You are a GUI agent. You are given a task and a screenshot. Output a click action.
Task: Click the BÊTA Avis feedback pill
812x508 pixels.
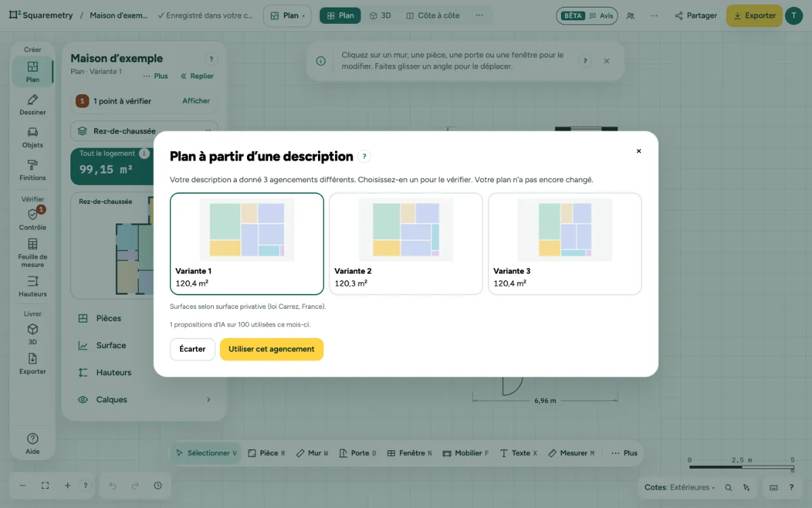coord(587,16)
